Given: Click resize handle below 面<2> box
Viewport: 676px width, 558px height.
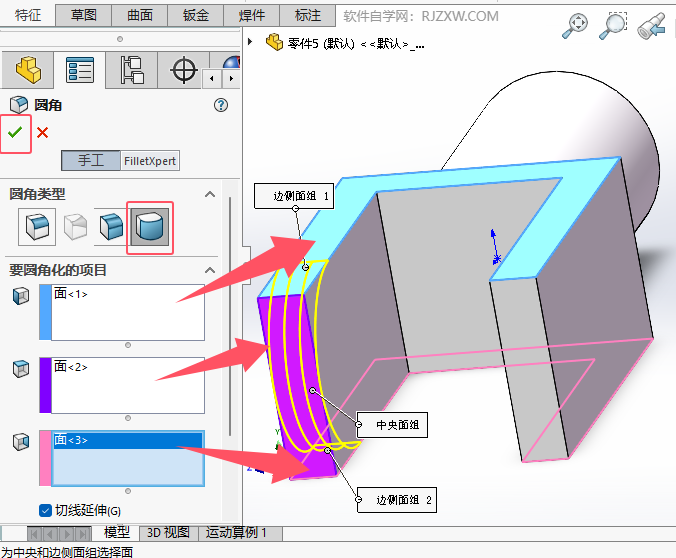Looking at the screenshot, I should [128, 418].
